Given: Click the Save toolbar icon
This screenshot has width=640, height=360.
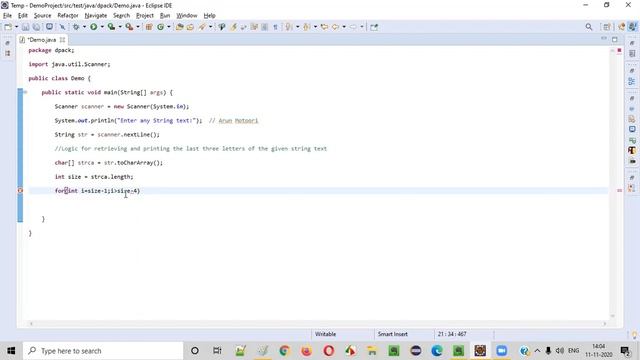Looking at the screenshot, I should pyautogui.click(x=25, y=27).
